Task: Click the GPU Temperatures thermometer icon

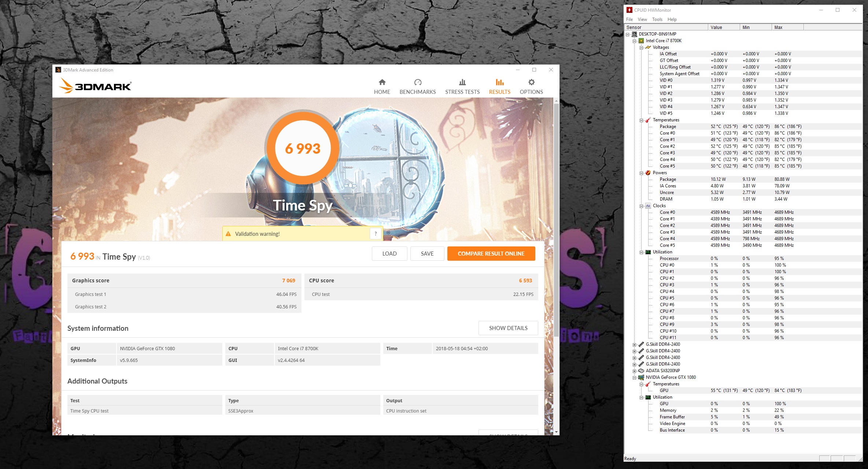Action: pos(648,384)
